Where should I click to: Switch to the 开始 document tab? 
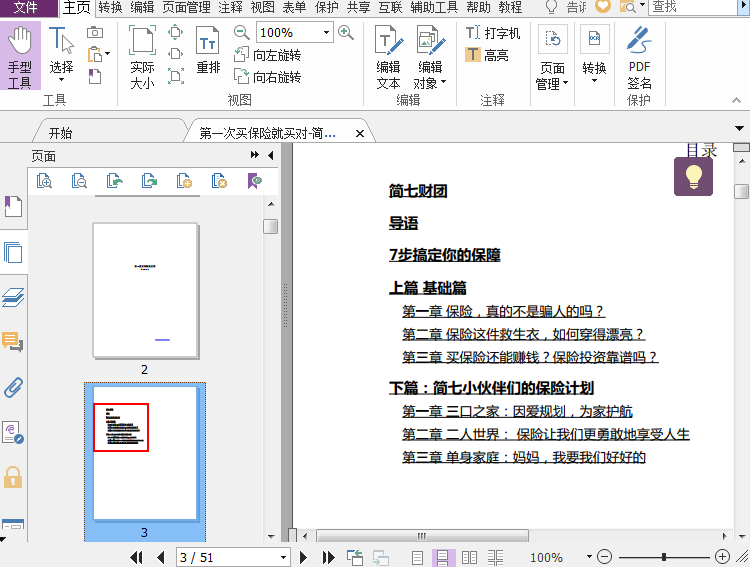[x=60, y=133]
